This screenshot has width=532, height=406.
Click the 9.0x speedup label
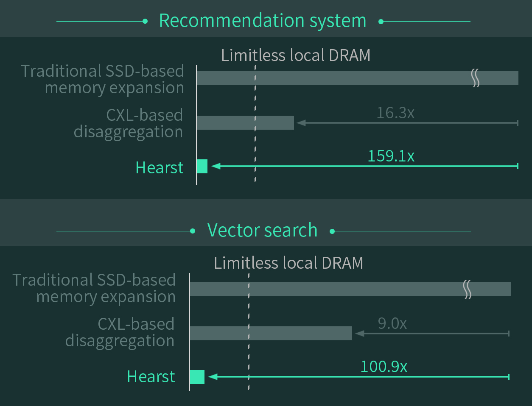coord(392,324)
